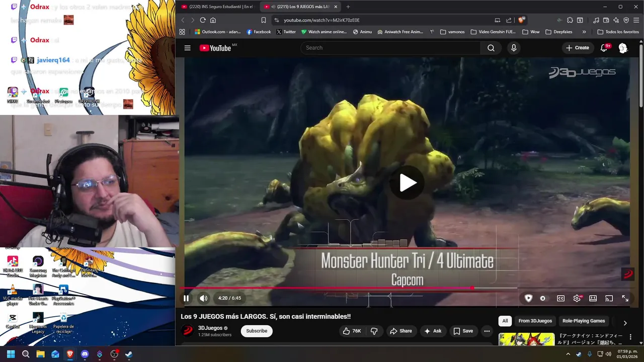Viewport: 644px width, 362px height.
Task: Switch to theater mode
Action: click(593, 298)
